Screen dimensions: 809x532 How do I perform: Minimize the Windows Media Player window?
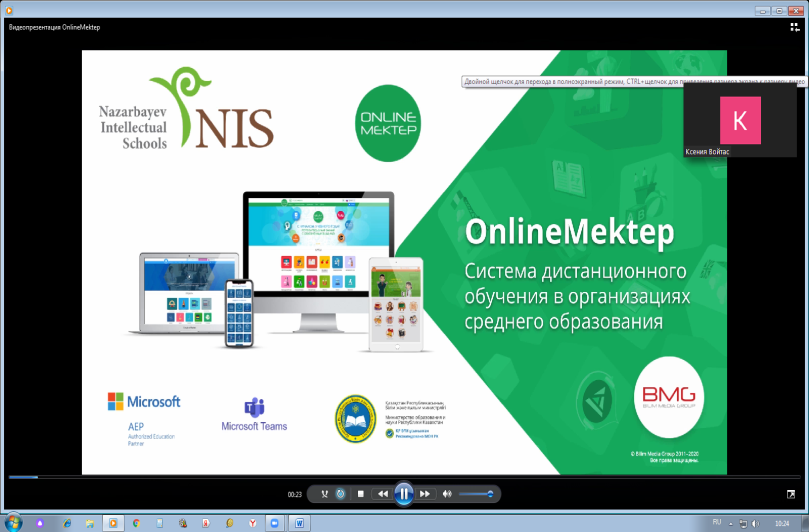pos(763,10)
